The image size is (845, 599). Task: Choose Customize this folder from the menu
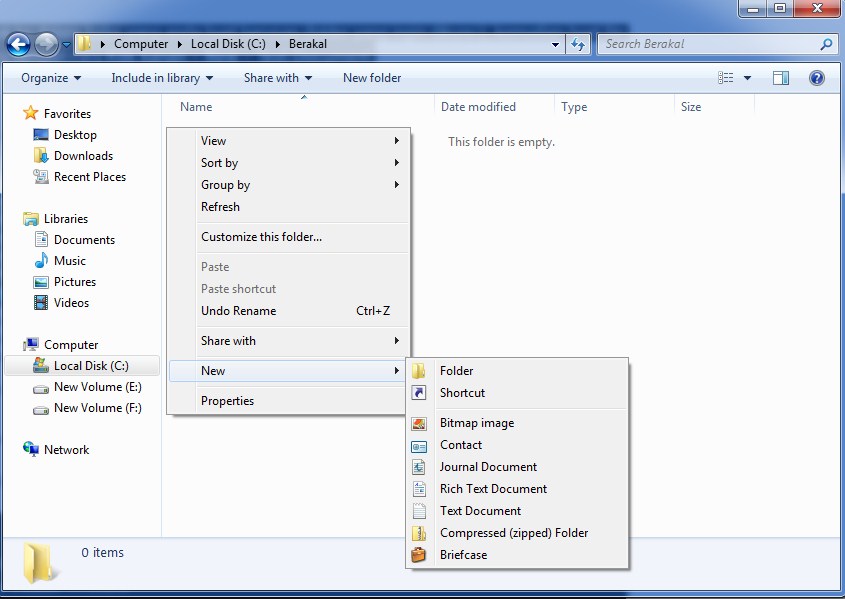[x=259, y=237]
